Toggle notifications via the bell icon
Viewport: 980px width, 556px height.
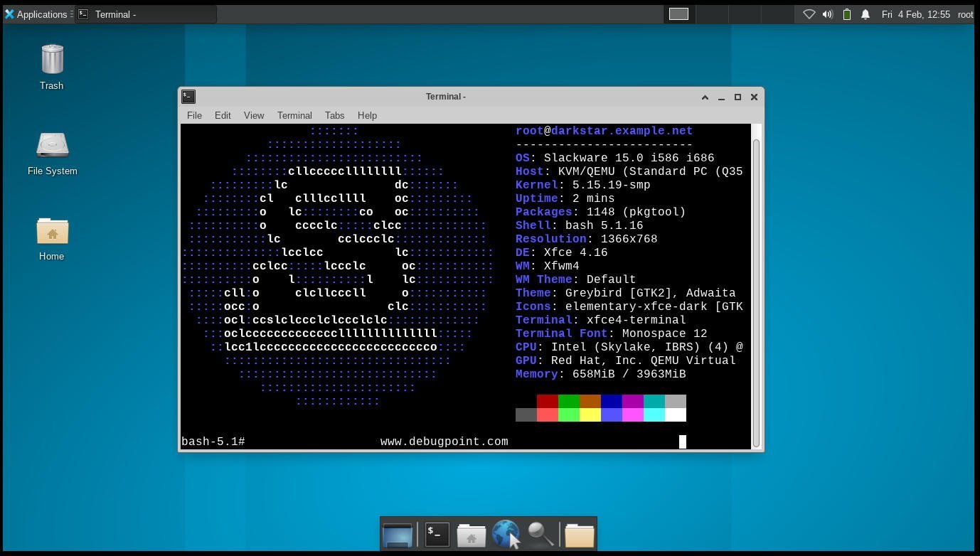pyautogui.click(x=865, y=14)
